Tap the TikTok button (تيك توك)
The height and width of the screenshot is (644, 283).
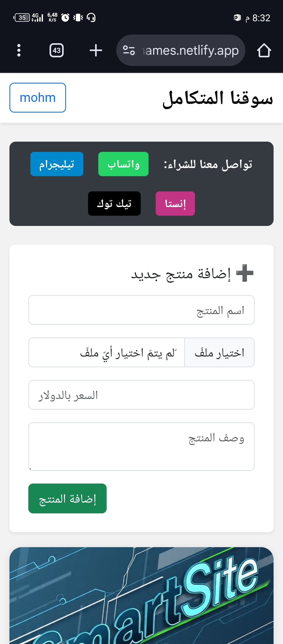[x=114, y=204]
